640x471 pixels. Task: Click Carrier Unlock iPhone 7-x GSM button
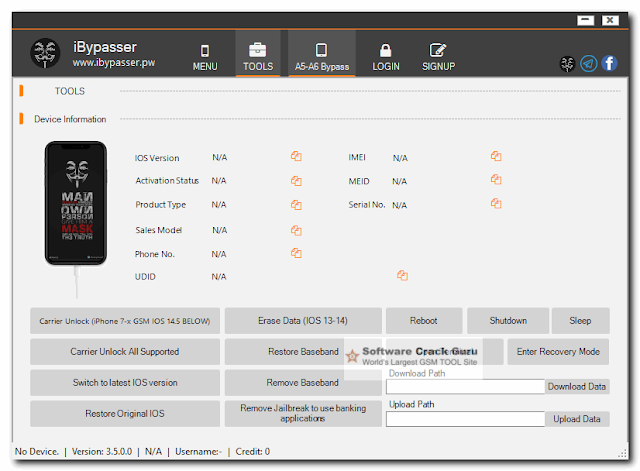(x=125, y=321)
